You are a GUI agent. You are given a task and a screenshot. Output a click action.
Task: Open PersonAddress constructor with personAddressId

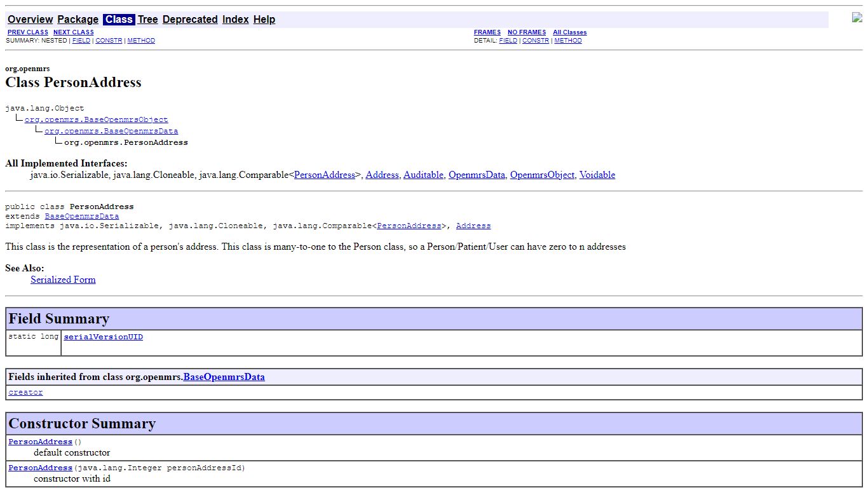tap(41, 468)
